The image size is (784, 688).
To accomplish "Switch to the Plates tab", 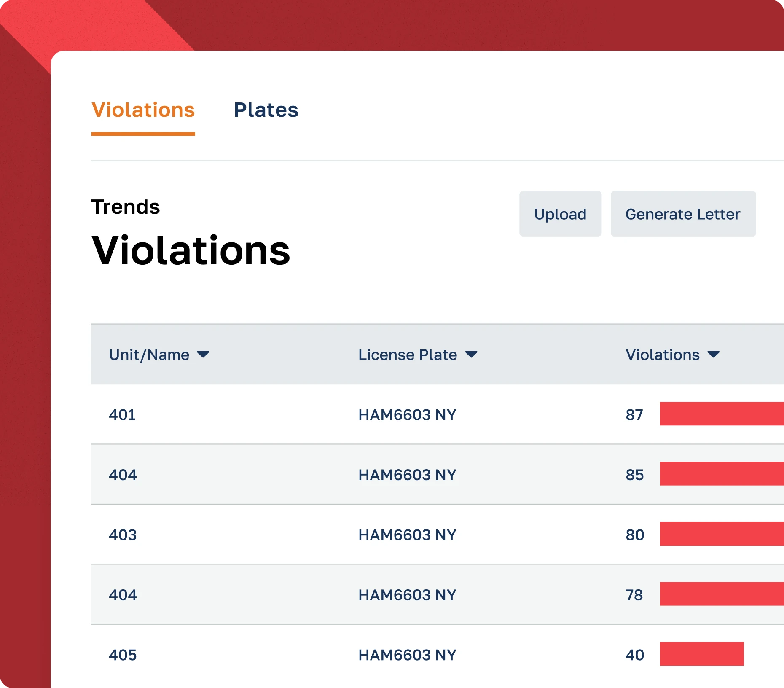I will click(x=266, y=110).
